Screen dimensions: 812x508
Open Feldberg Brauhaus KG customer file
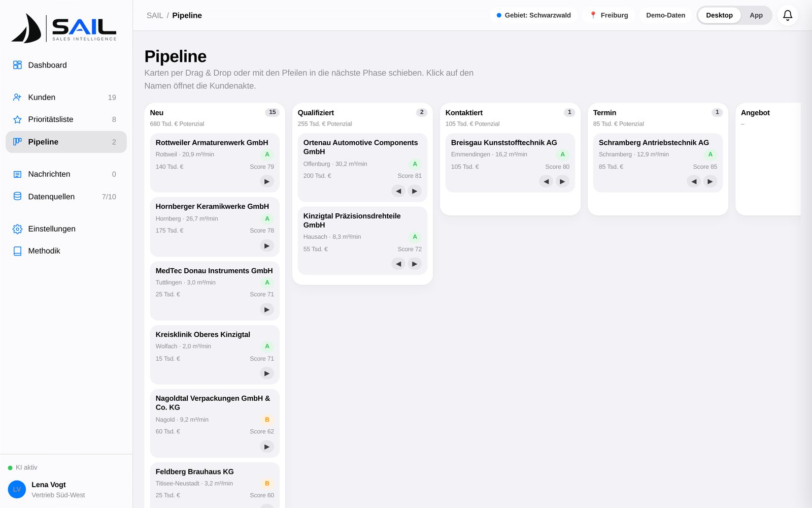tap(194, 472)
